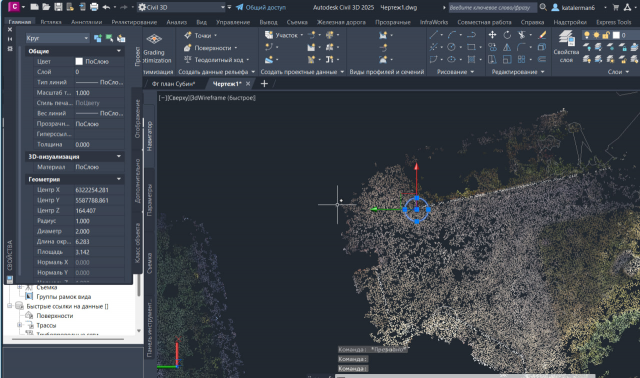Select the Line drawing tool

pos(433,35)
